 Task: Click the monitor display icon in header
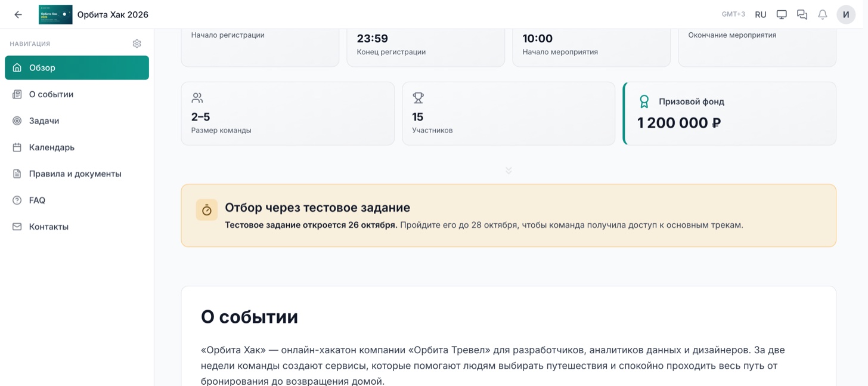(x=782, y=14)
